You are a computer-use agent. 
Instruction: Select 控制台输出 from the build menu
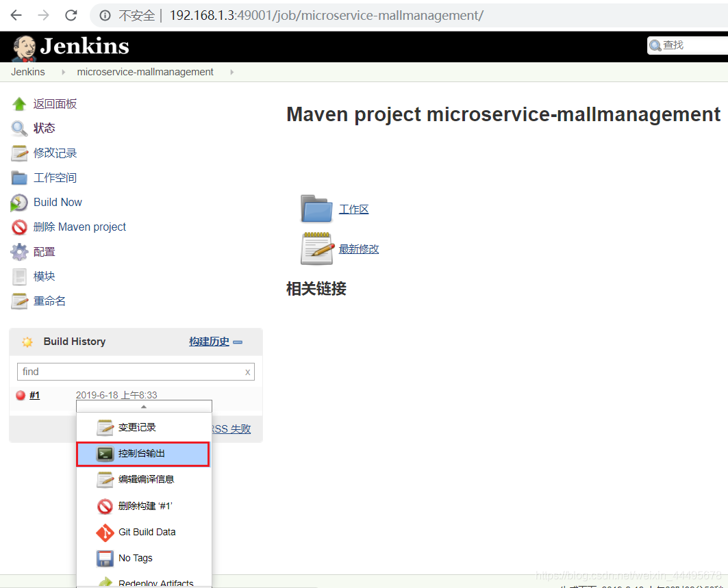click(143, 454)
